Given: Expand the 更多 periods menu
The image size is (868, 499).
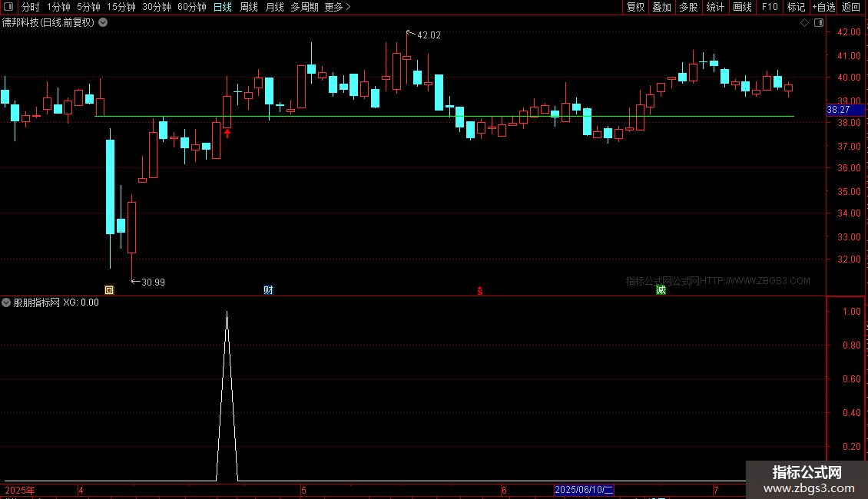Looking at the screenshot, I should click(337, 7).
